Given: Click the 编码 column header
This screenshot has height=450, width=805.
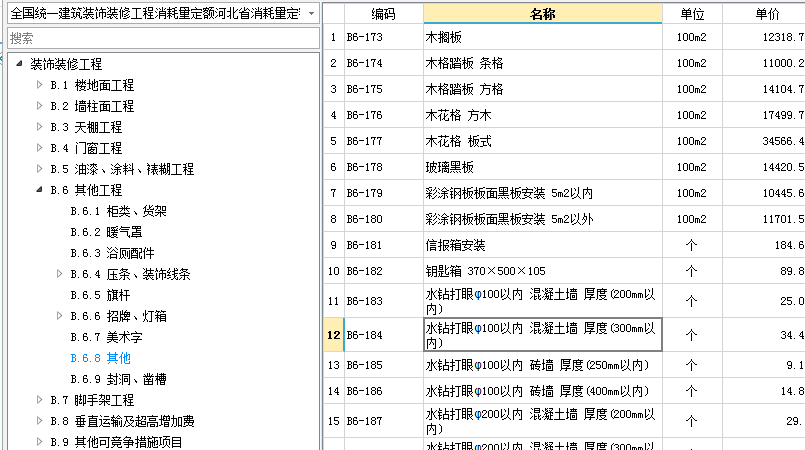Looking at the screenshot, I should click(384, 14).
